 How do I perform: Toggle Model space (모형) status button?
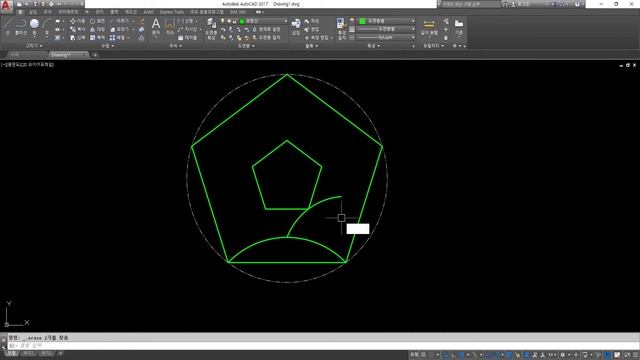(414, 355)
